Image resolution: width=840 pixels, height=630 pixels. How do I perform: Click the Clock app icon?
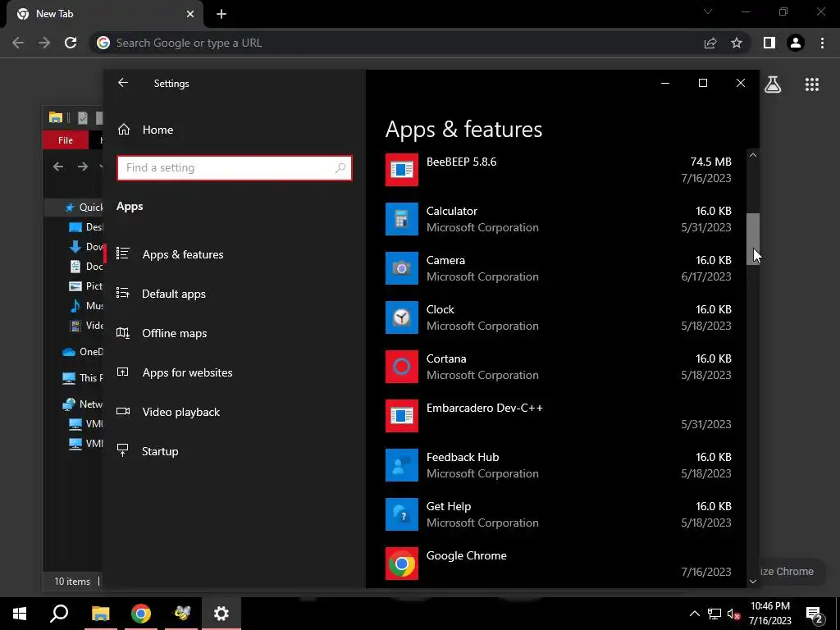pos(402,317)
